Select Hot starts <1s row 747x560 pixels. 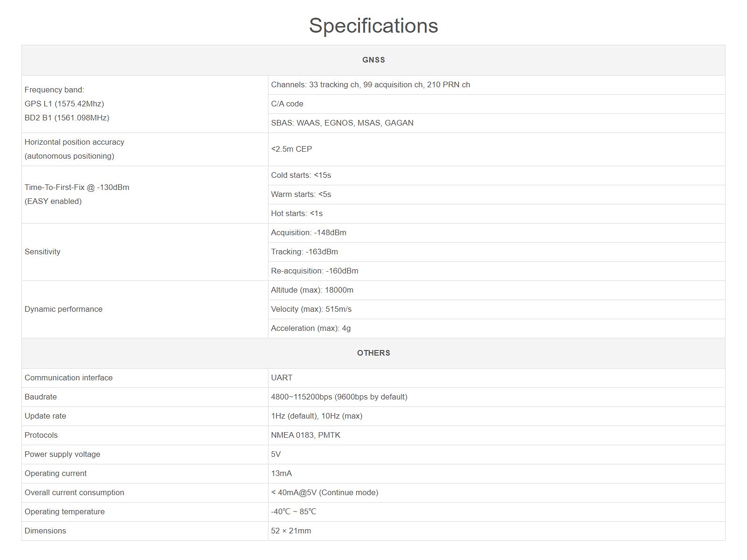tap(496, 214)
